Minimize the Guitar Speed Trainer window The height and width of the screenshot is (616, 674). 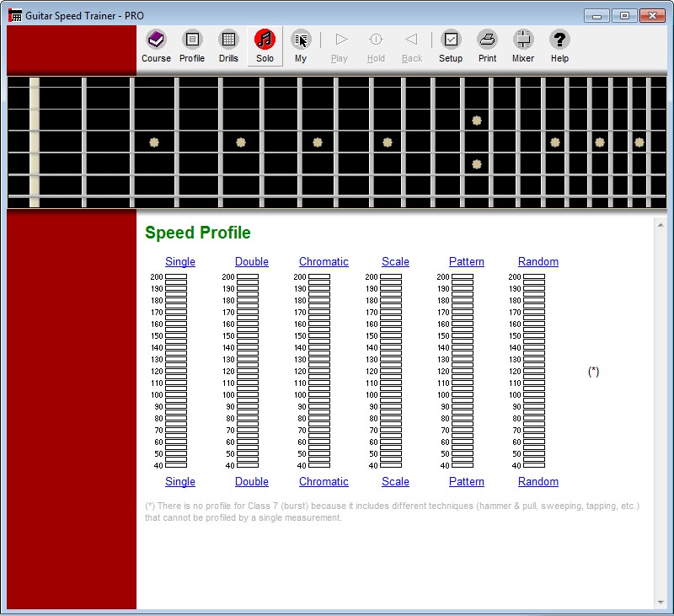click(x=596, y=16)
